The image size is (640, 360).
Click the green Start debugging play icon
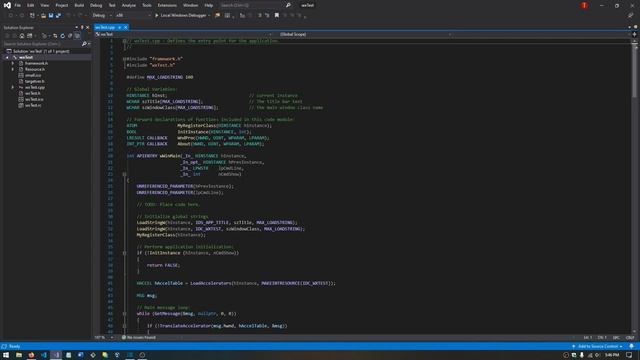pos(156,16)
